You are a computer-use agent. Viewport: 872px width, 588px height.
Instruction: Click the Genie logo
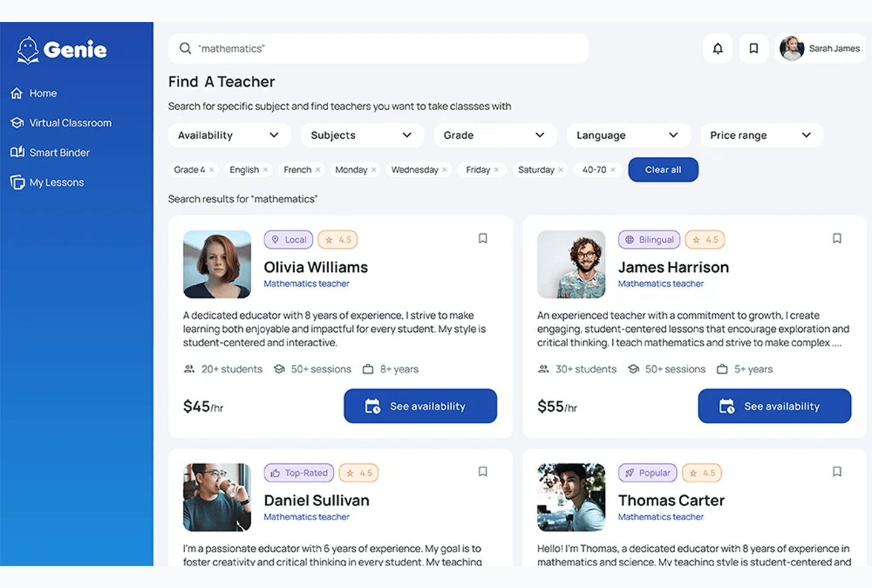coord(62,50)
